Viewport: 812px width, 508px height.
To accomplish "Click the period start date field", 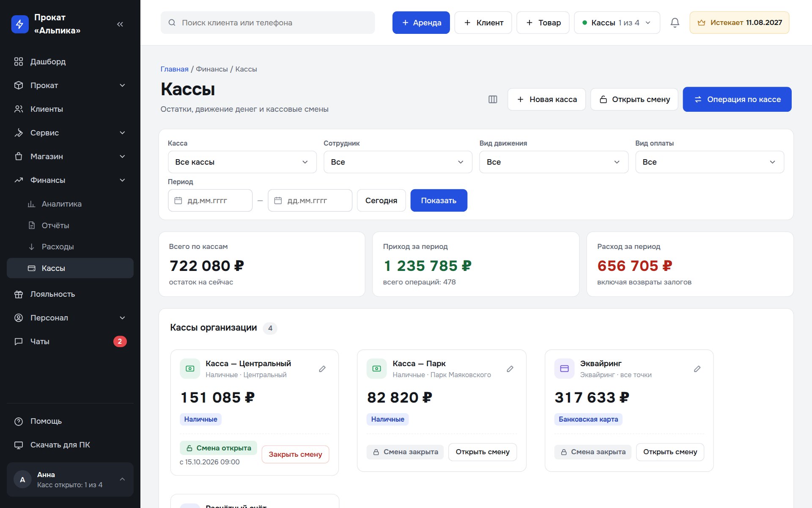I will tap(210, 200).
